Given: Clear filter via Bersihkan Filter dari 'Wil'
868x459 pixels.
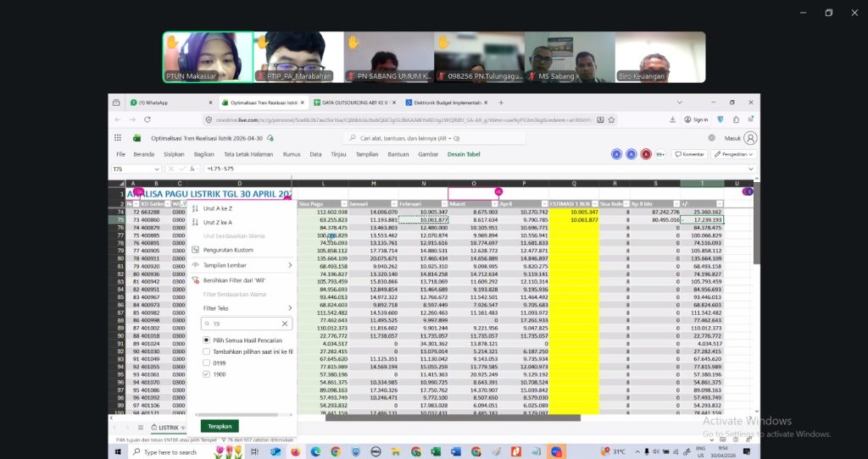Looking at the screenshot, I should [233, 280].
